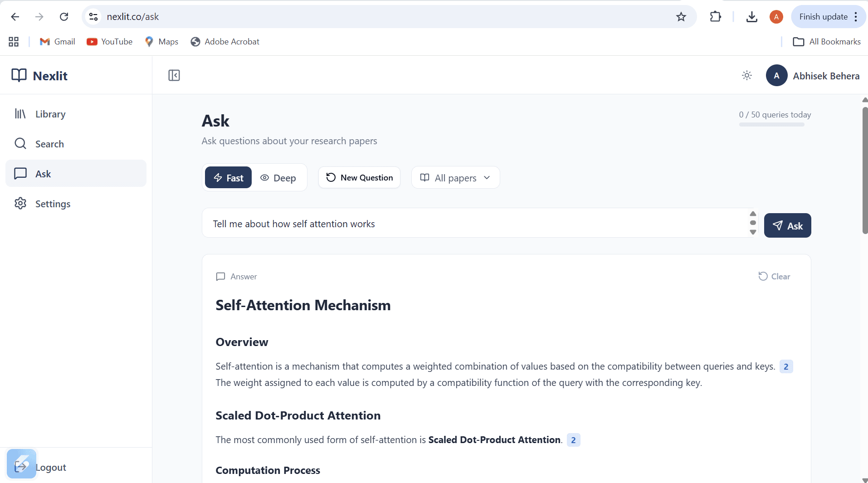Screen dimensions: 868x483
Task: Click citation badge 2 after Scaled Dot-Product Attention
Action: (573, 439)
